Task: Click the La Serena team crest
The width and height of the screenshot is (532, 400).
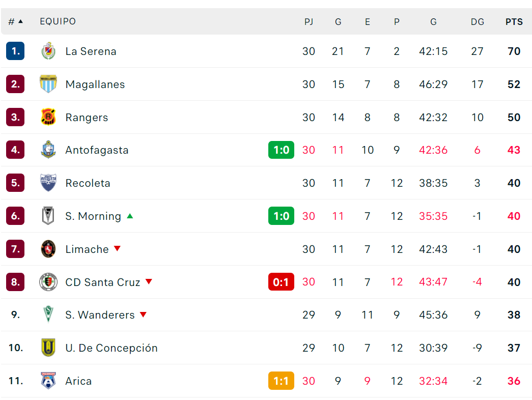Action: tap(48, 51)
